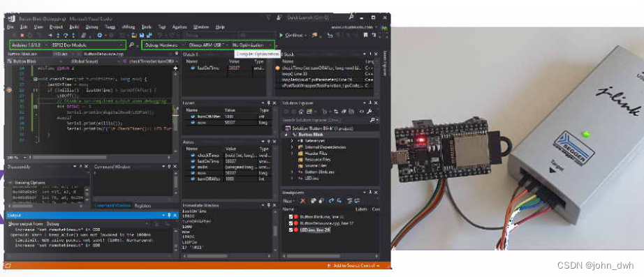Expand the External Dependencies node

[x=292, y=147]
